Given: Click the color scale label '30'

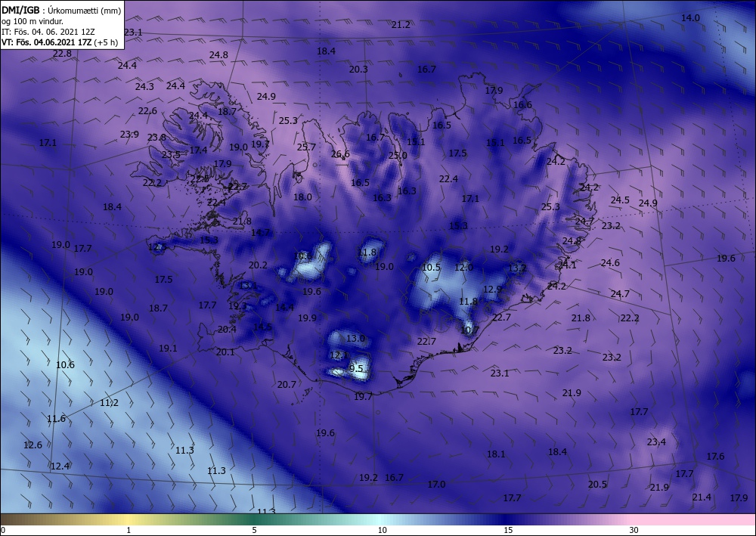Looking at the screenshot, I should coord(634,530).
